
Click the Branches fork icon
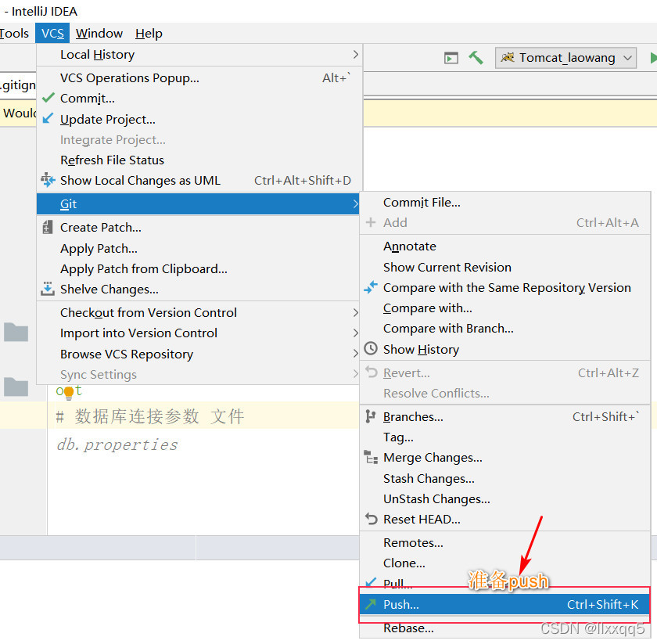[371, 416]
